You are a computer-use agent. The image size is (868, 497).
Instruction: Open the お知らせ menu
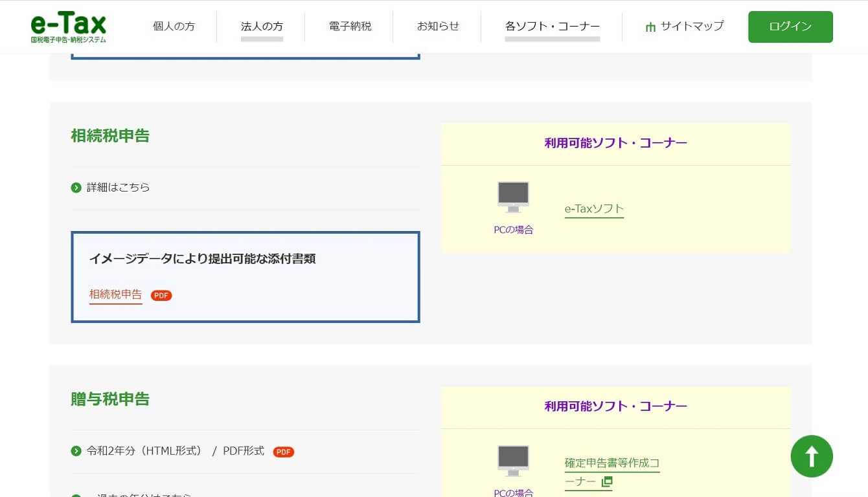(438, 27)
